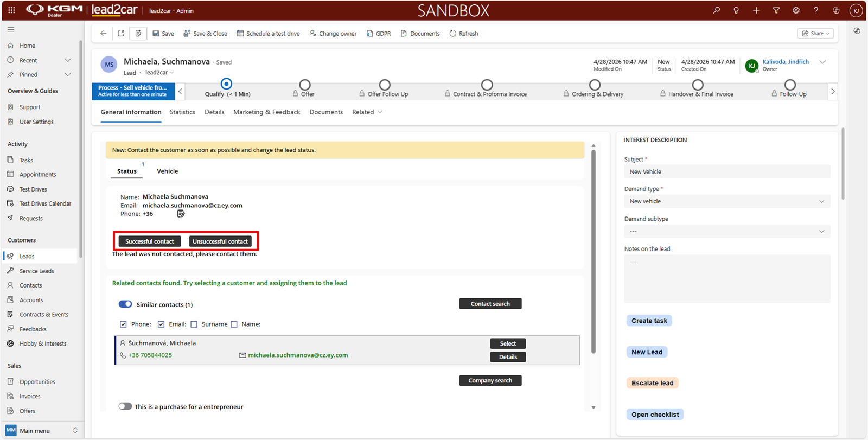
Task: Open record in new window icon
Action: [121, 34]
